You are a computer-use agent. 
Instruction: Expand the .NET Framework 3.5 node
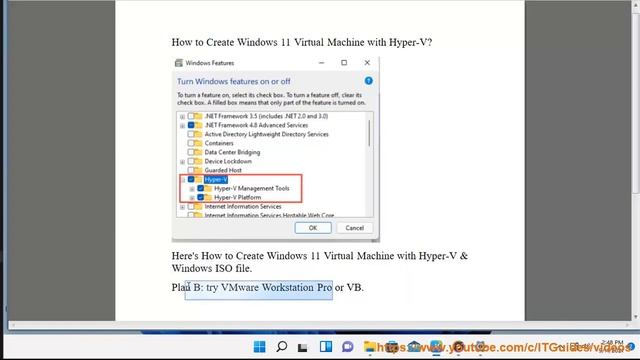point(182,117)
